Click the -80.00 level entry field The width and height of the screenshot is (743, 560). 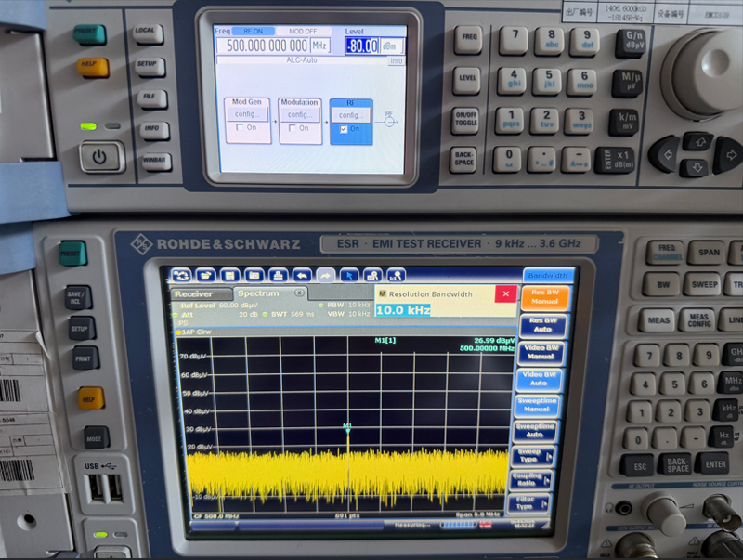(x=362, y=46)
